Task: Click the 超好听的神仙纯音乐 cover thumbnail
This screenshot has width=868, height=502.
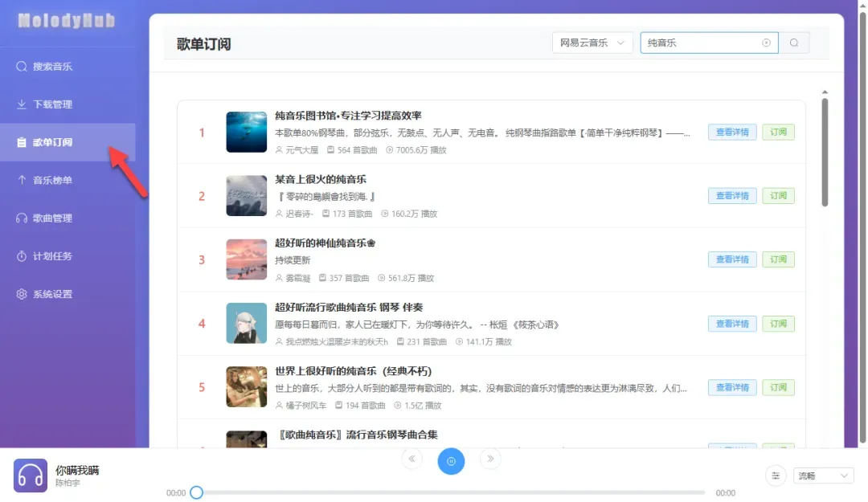Action: coord(247,259)
